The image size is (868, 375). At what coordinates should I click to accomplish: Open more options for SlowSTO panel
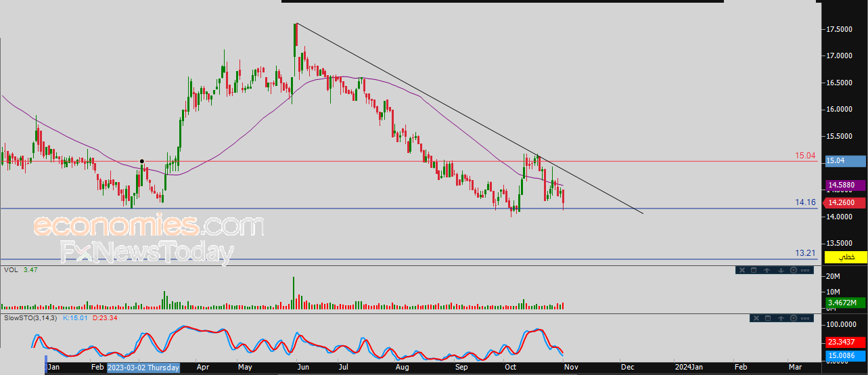805,318
